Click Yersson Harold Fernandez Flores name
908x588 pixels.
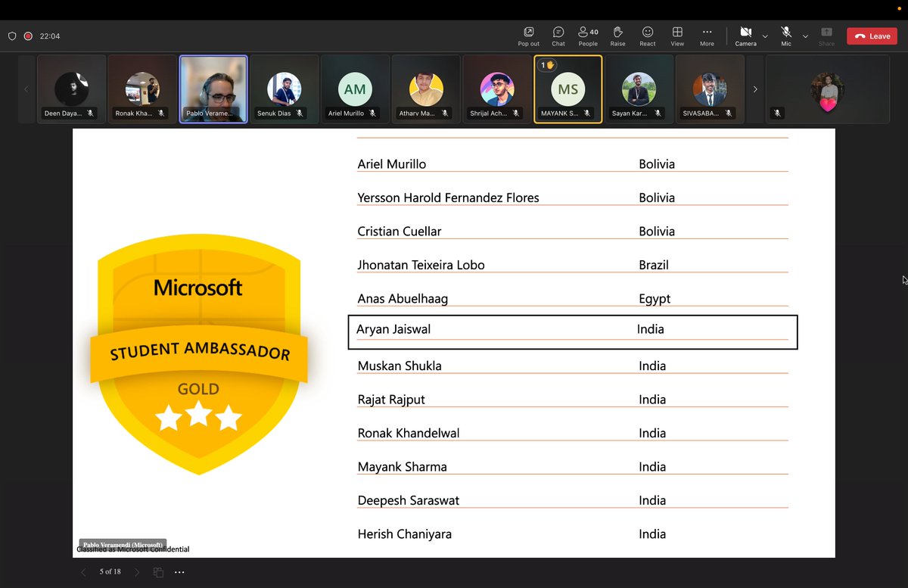click(448, 198)
